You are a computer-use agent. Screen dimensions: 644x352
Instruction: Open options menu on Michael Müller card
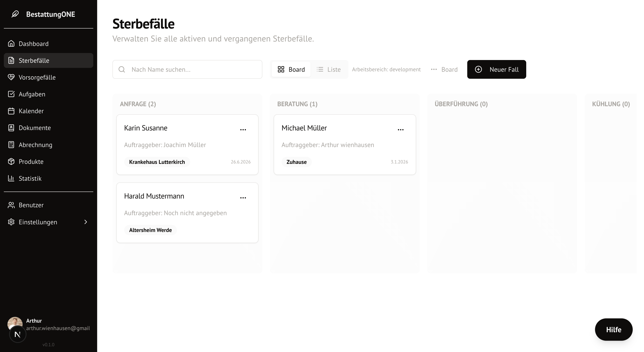(x=401, y=129)
